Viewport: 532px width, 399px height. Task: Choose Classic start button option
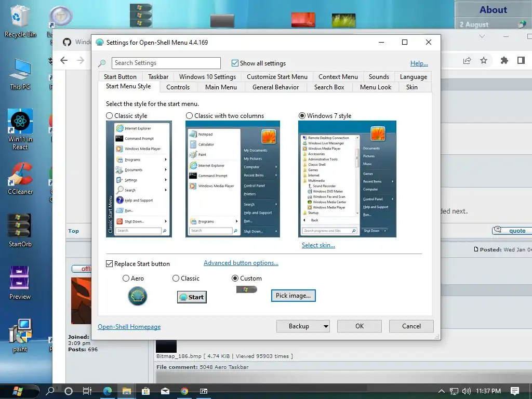point(176,278)
